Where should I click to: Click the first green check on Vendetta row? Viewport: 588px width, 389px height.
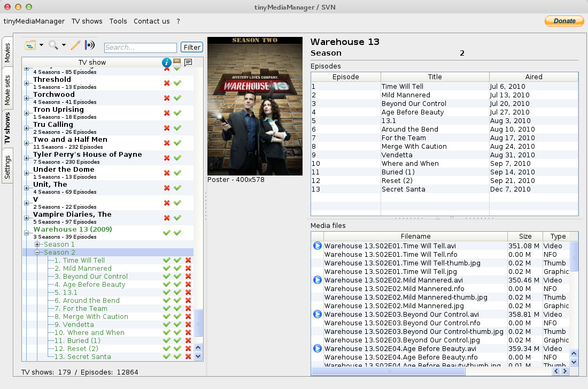[x=167, y=324]
